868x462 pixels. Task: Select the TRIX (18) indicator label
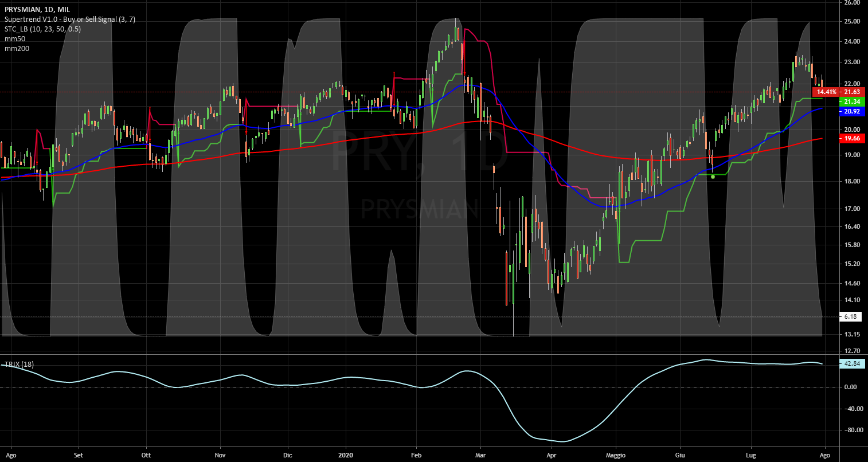pyautogui.click(x=19, y=364)
